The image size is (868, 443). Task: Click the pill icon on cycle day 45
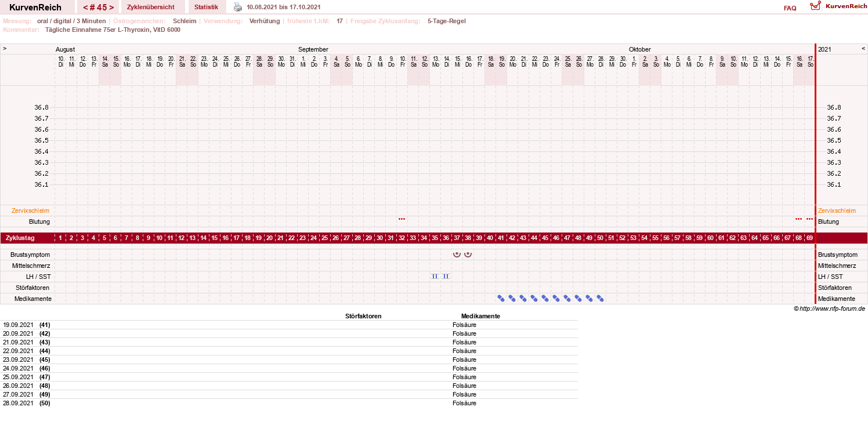click(545, 298)
